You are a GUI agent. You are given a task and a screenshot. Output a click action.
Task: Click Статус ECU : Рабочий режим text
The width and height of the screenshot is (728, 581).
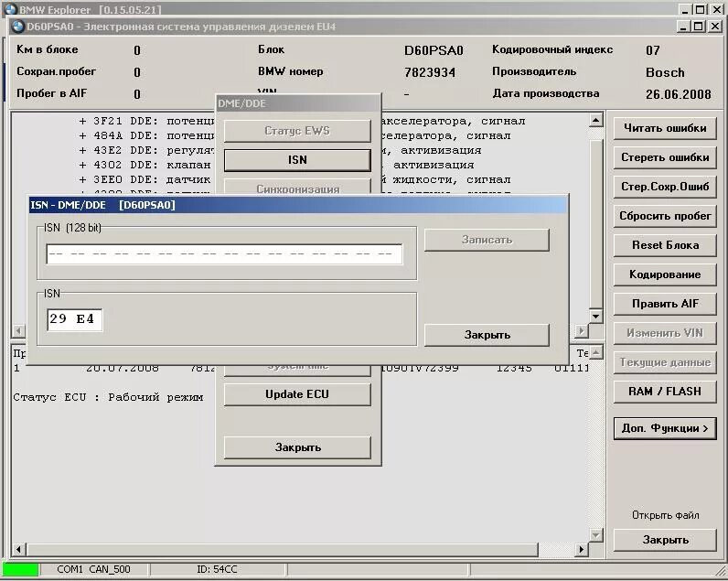(108, 398)
